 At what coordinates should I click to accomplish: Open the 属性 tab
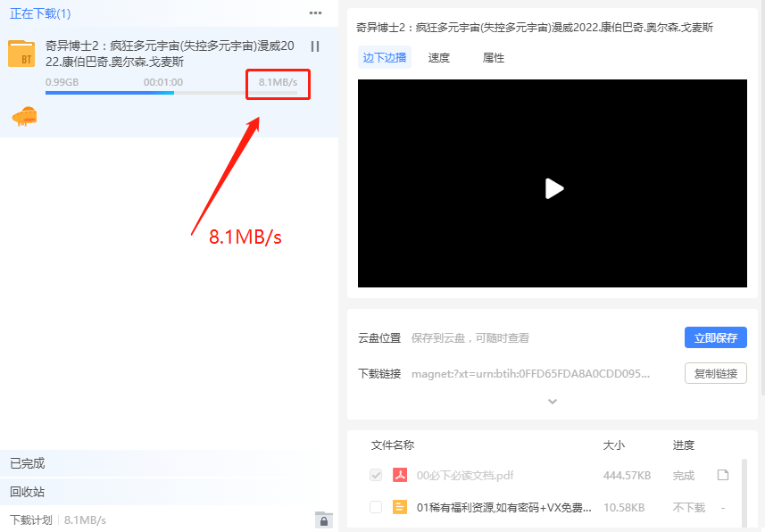pyautogui.click(x=494, y=58)
